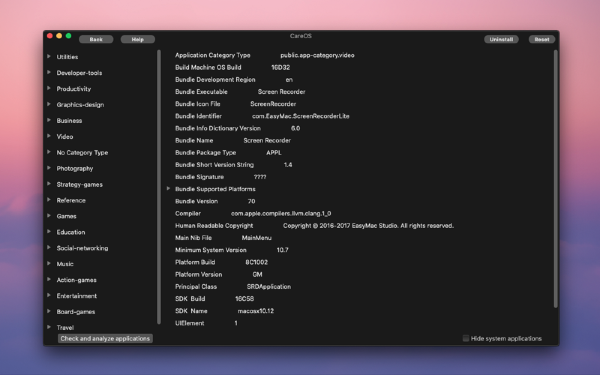Expand the Utilities category triangle
Viewport: 600px width, 375px height.
click(49, 56)
